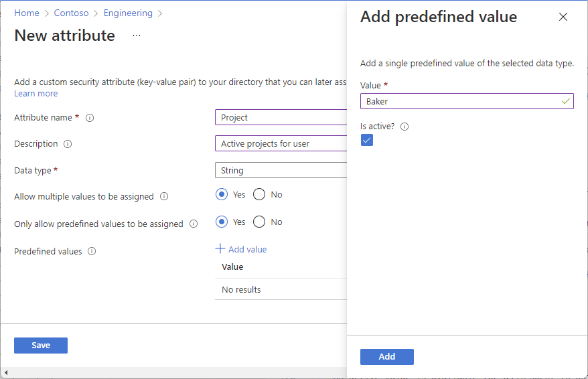Click the No results table row

281,289
